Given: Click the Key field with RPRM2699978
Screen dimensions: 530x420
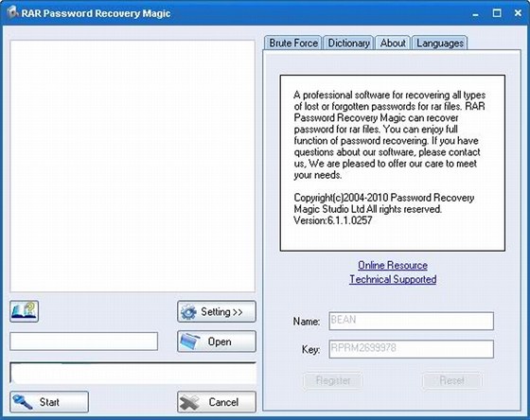Looking at the screenshot, I should pos(411,349).
